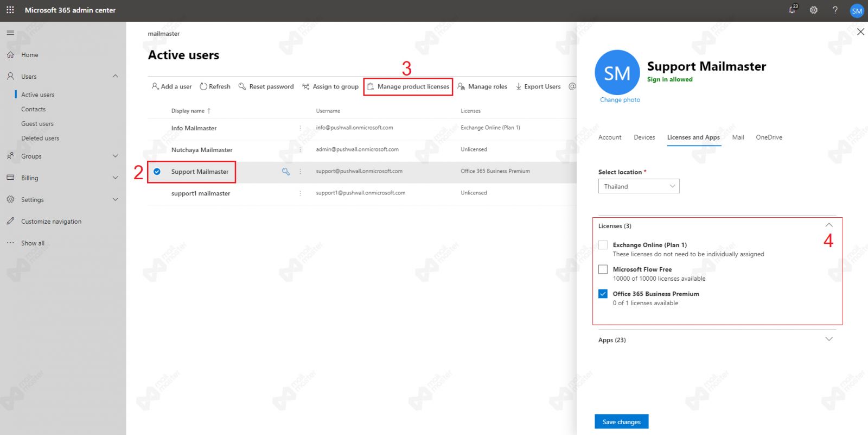868x435 pixels.
Task: Click the Export Users download icon
Action: click(519, 86)
